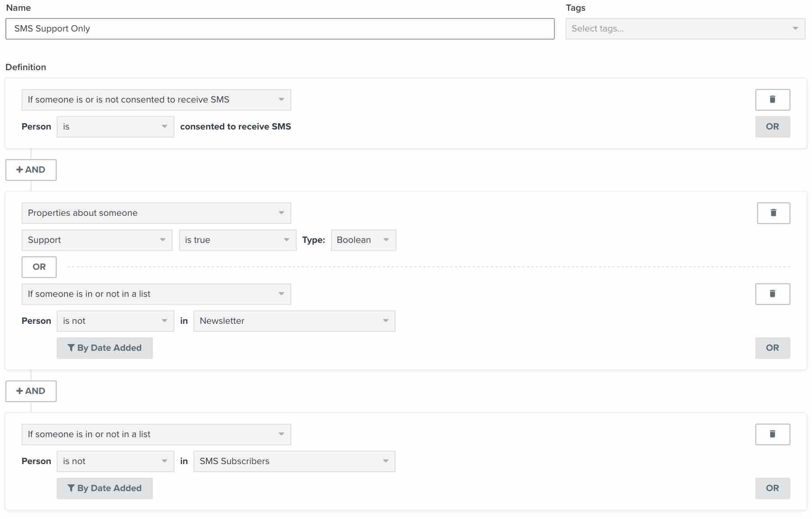Click inside the SMS Support Only name field
The image size is (812, 519).
(x=279, y=28)
